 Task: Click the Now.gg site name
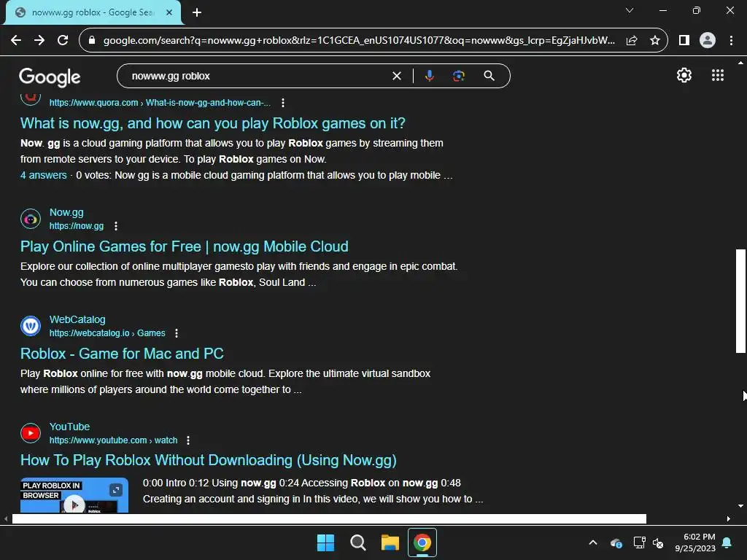click(66, 212)
